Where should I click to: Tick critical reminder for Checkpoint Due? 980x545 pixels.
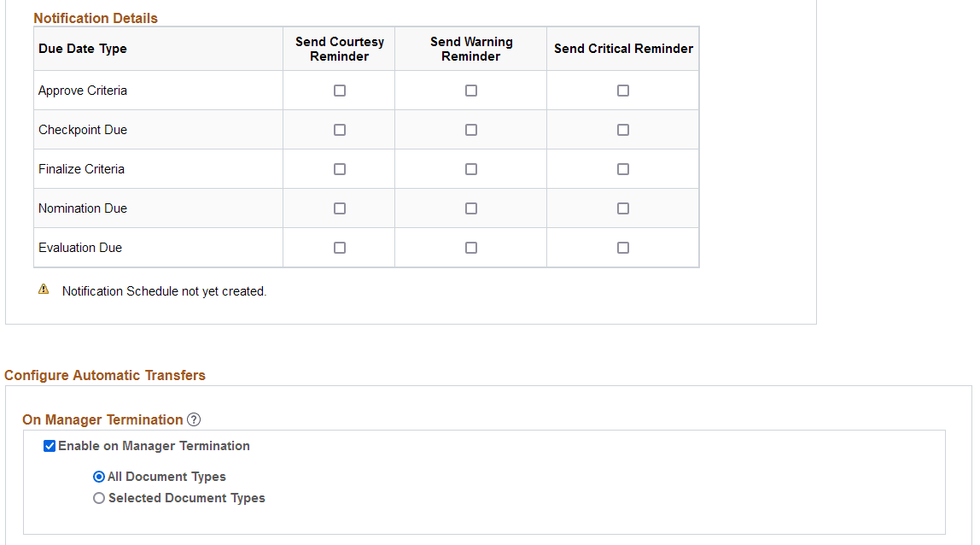(623, 130)
